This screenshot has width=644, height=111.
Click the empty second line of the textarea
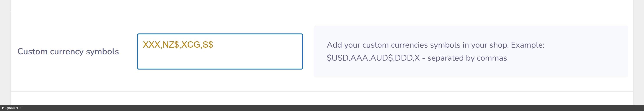tap(220, 60)
